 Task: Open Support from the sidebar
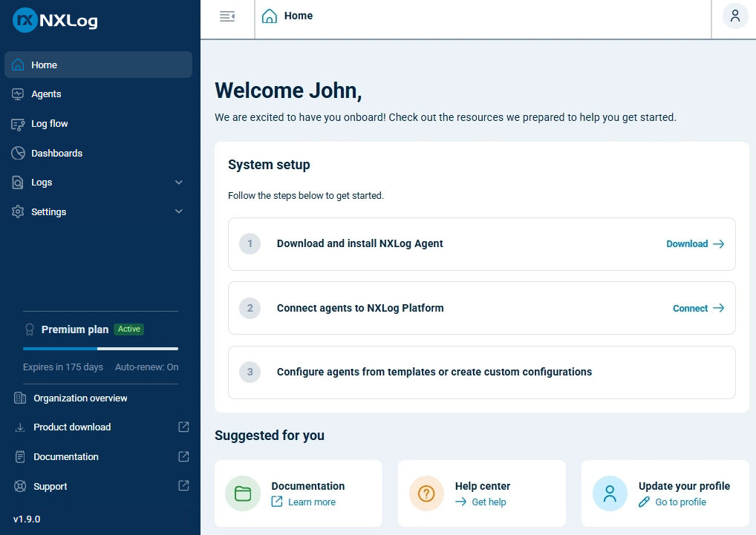click(52, 486)
